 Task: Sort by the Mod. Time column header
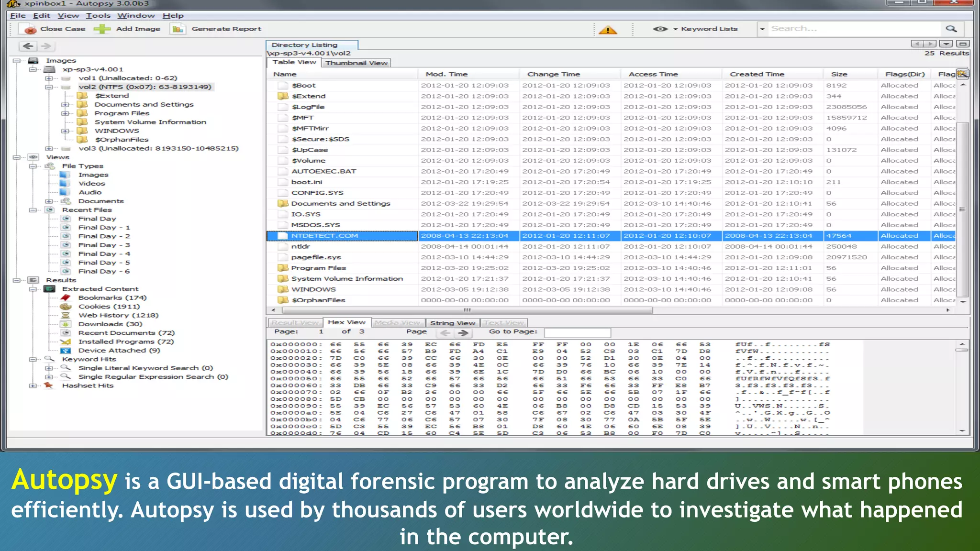click(x=468, y=74)
